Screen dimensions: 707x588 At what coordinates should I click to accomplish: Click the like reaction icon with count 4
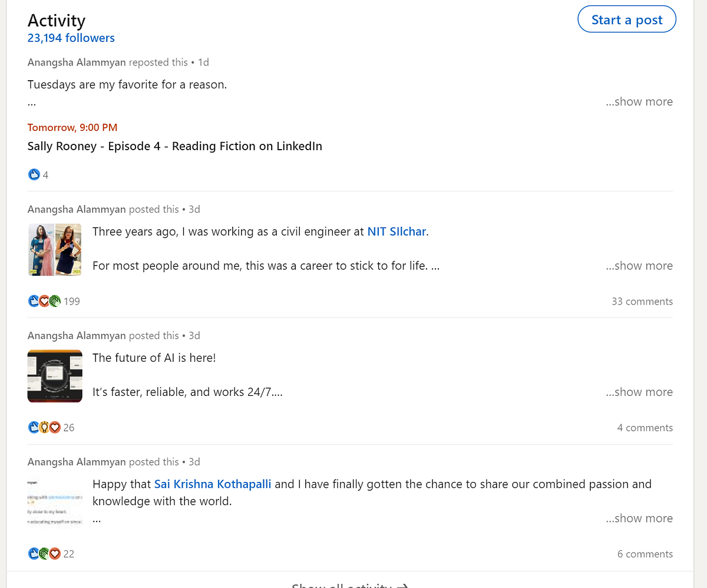[x=34, y=174]
